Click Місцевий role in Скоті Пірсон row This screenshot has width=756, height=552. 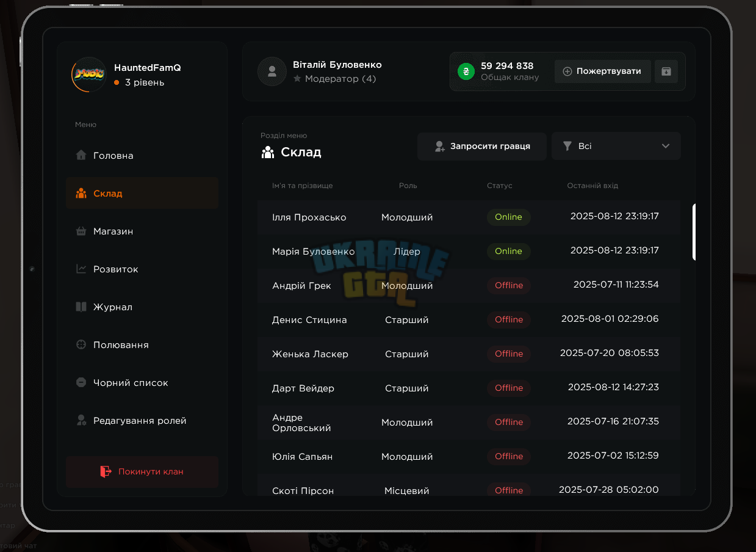point(407,490)
